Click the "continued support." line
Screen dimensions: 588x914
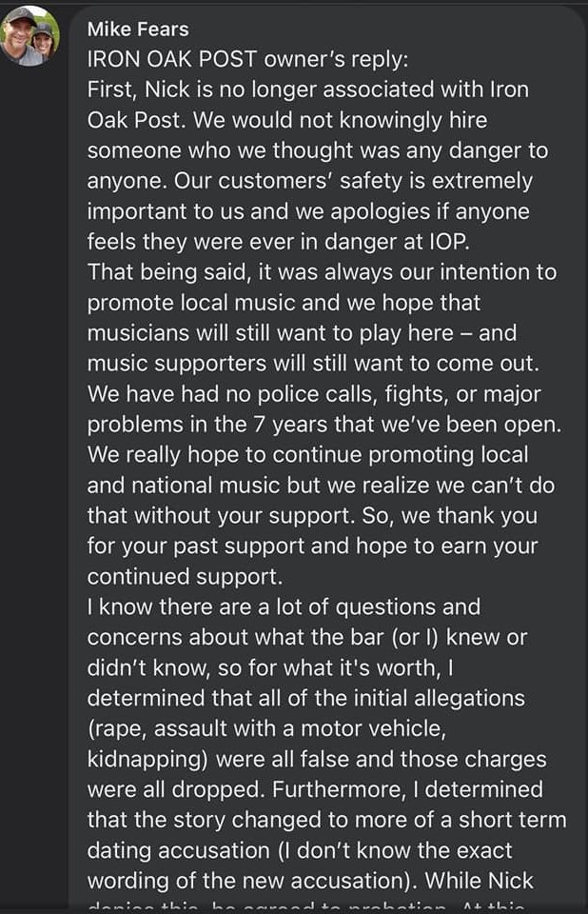(185, 577)
